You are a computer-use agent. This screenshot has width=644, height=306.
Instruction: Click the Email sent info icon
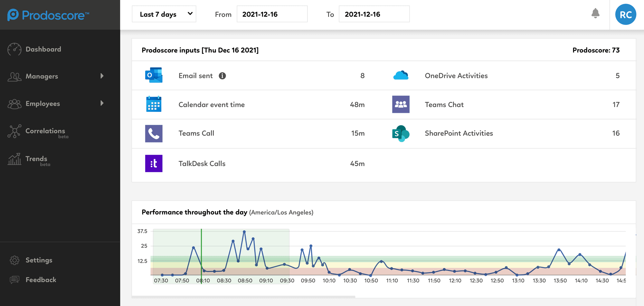pos(222,76)
